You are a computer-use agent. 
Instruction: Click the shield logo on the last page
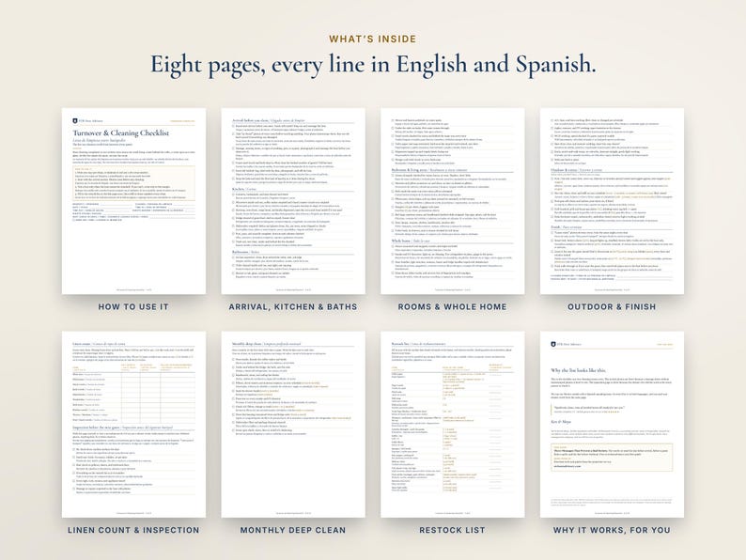click(x=553, y=344)
